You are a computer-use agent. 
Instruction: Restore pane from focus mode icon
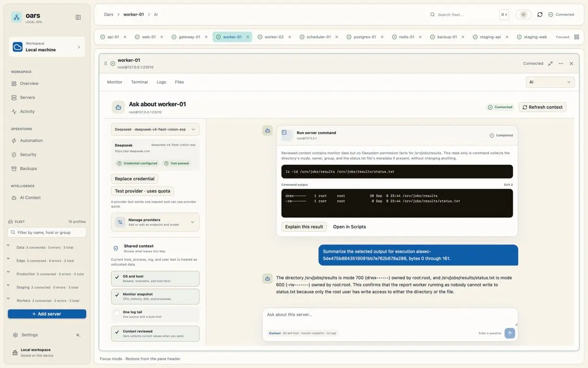click(550, 63)
